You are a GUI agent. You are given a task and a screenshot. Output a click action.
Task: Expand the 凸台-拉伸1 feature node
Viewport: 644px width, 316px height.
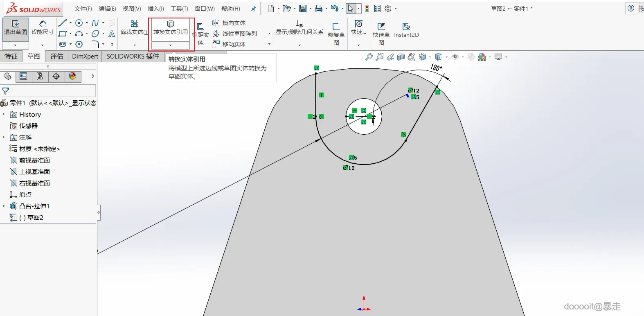[4, 206]
